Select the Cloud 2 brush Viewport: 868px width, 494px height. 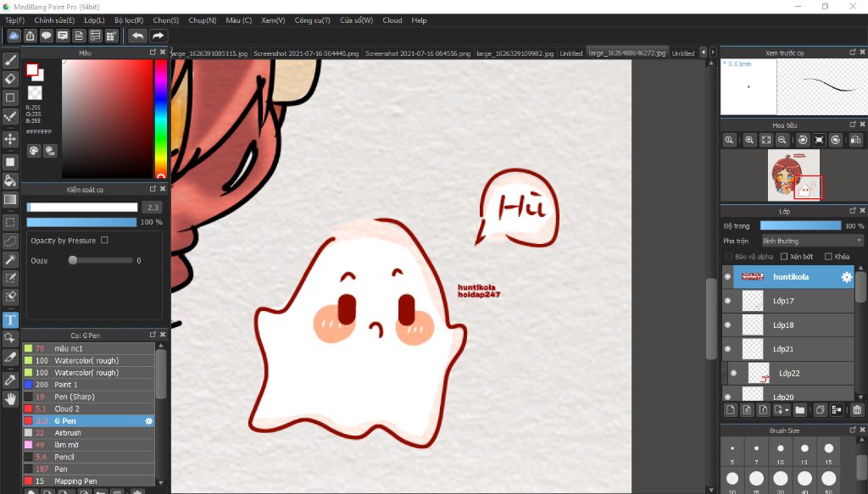pos(88,408)
